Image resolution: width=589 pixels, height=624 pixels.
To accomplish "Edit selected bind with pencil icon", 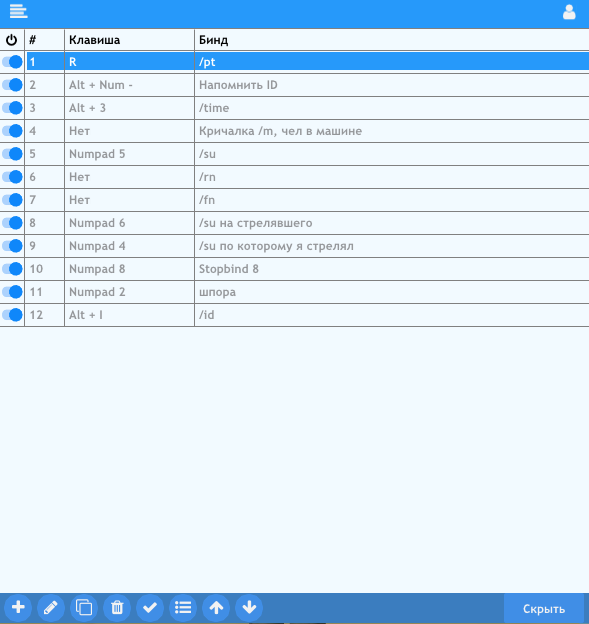I will pyautogui.click(x=51, y=607).
